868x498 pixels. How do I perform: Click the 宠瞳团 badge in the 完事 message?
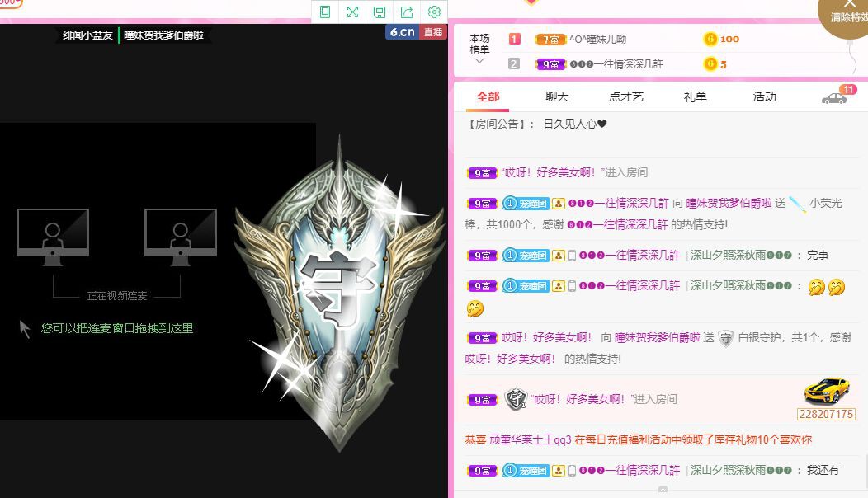[x=526, y=256]
